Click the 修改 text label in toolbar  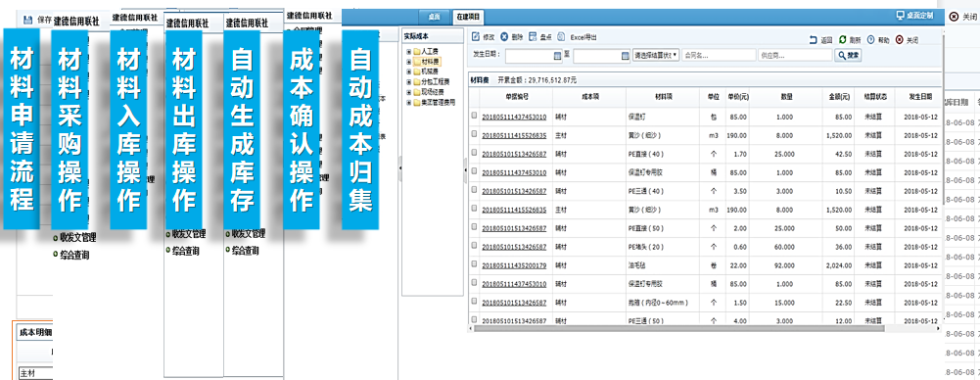coord(489,37)
